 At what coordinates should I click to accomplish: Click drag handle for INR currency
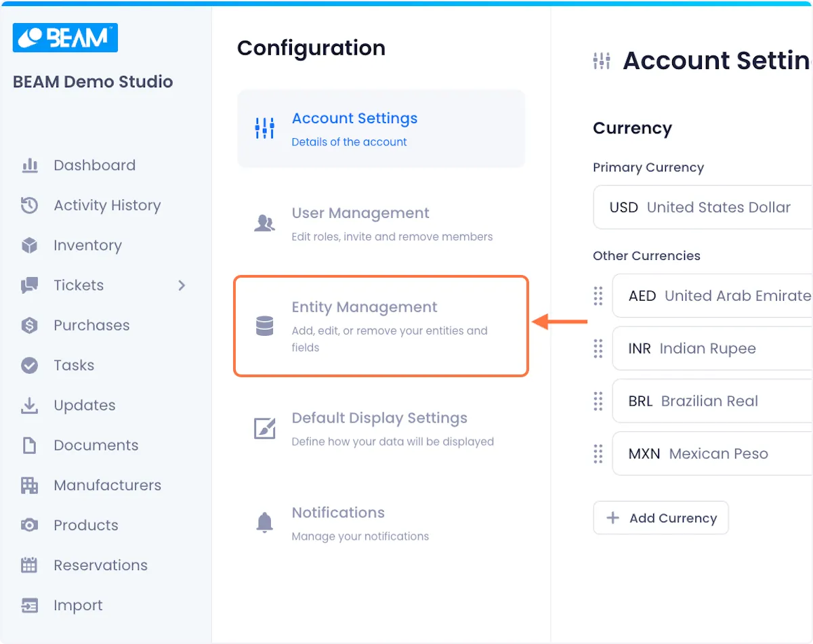tap(598, 349)
